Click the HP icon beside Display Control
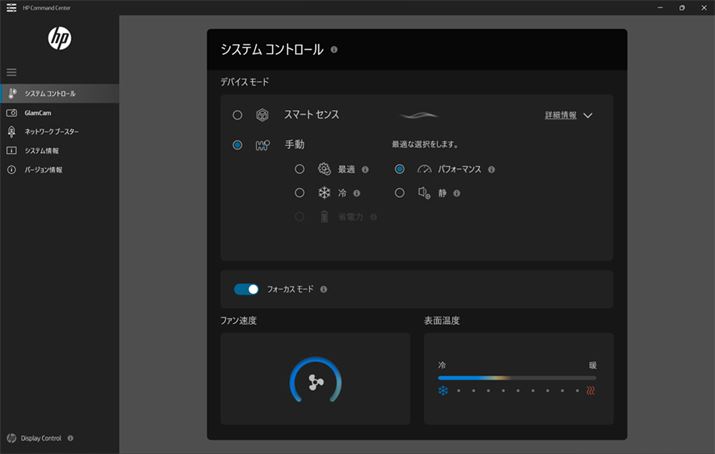 coord(11,438)
